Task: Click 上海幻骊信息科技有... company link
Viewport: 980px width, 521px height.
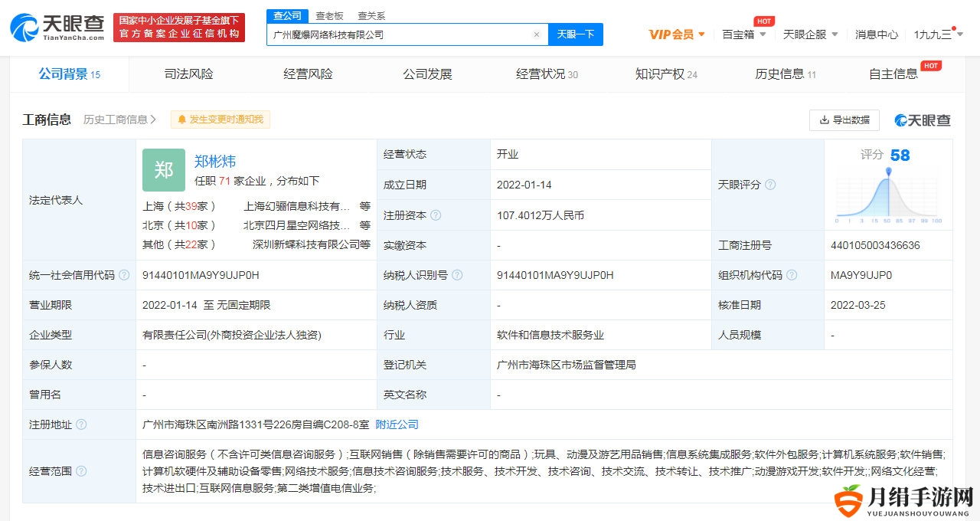Action: 297,206
